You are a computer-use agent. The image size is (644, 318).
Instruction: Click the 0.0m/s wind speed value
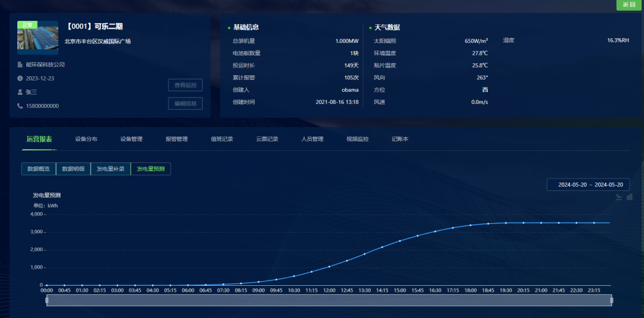[x=479, y=102]
